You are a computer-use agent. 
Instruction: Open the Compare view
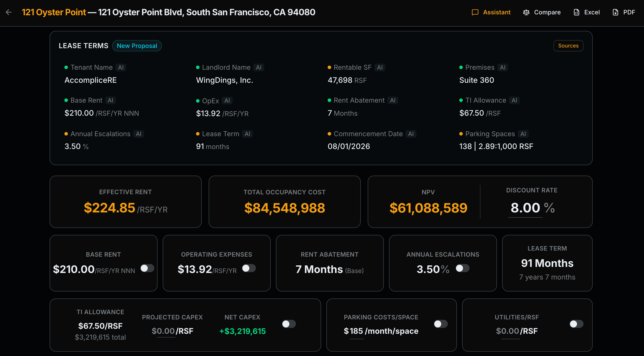click(x=542, y=12)
